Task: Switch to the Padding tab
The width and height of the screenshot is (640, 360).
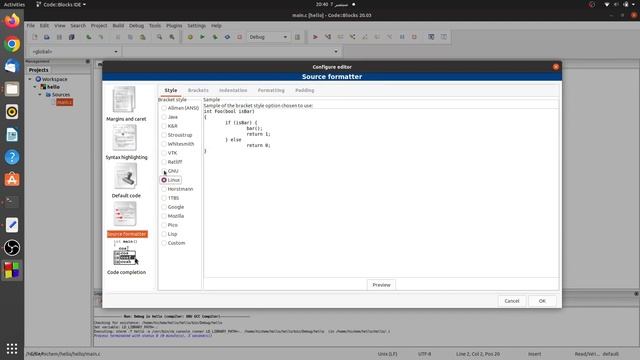Action: click(x=304, y=90)
